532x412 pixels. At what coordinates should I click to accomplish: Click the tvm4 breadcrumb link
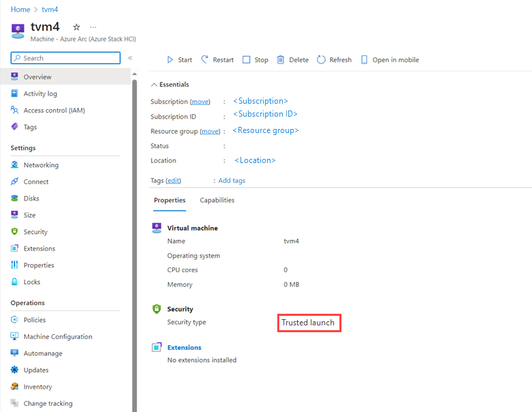pyautogui.click(x=50, y=10)
